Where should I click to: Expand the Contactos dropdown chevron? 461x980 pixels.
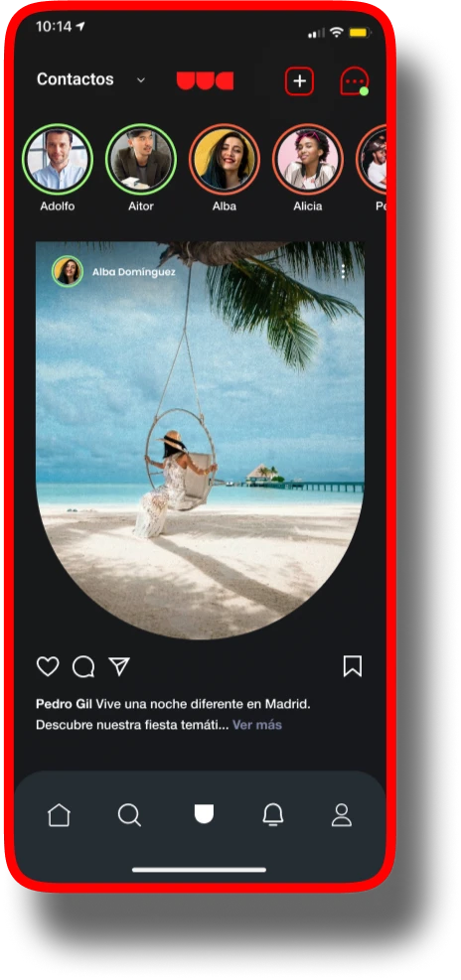[x=141, y=80]
